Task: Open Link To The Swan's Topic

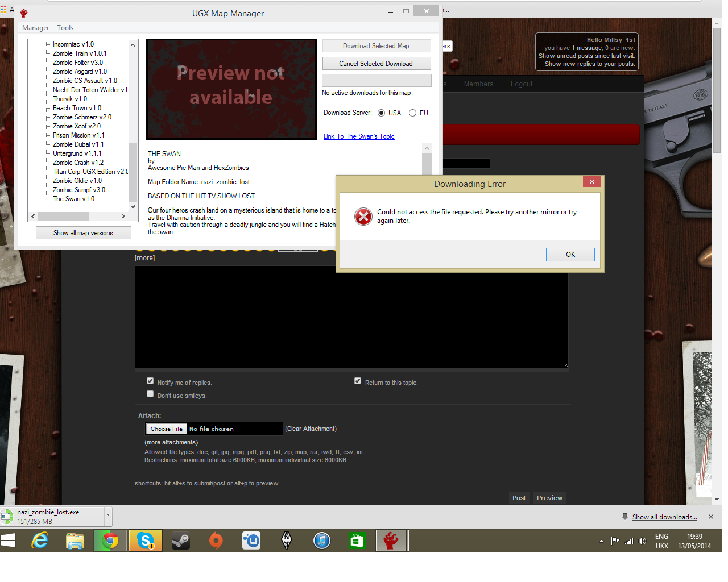Action: click(x=359, y=136)
